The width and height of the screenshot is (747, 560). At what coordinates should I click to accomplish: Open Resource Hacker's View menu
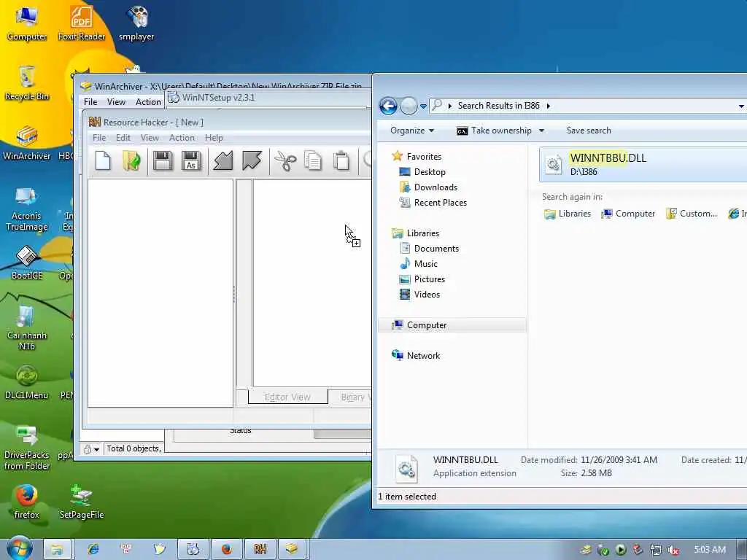pyautogui.click(x=150, y=138)
